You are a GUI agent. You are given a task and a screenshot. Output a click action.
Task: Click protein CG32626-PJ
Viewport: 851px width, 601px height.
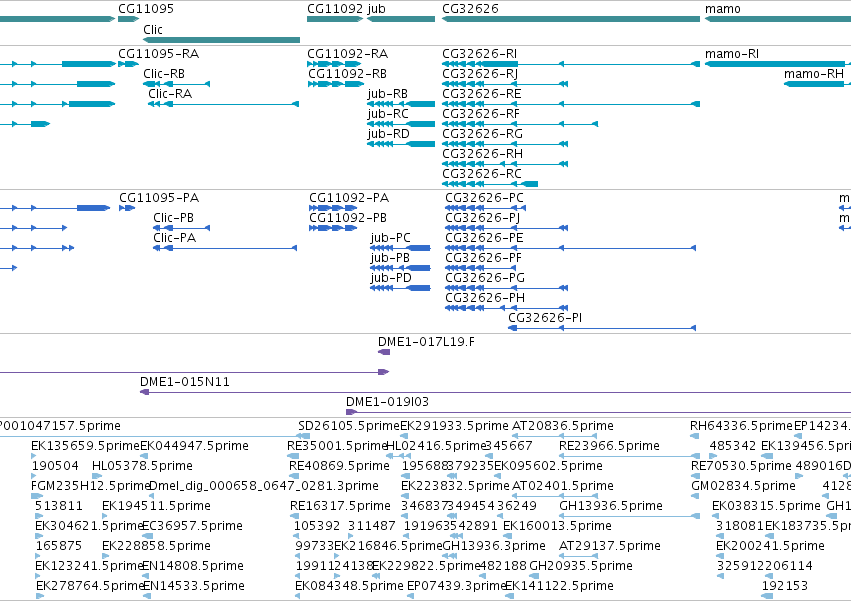(x=482, y=218)
